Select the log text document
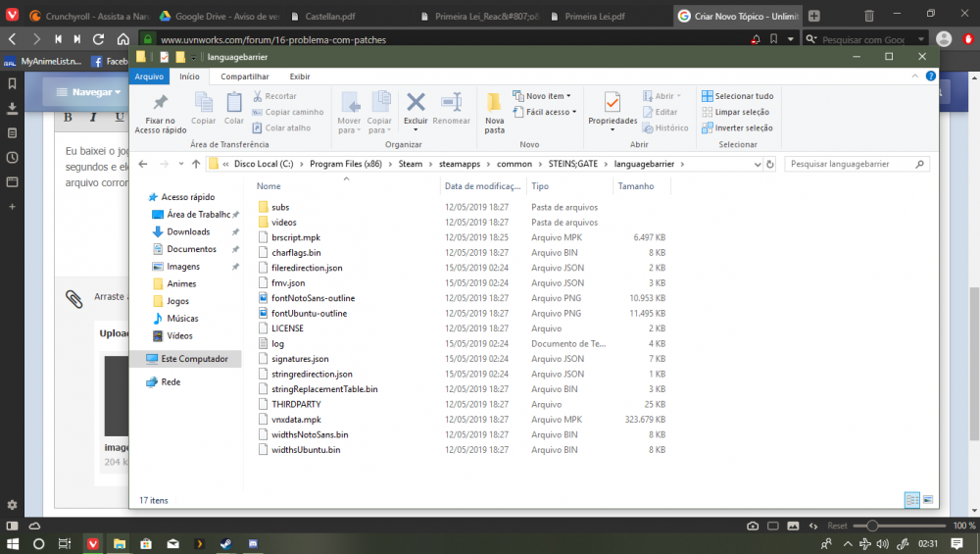980x554 pixels. [x=277, y=344]
